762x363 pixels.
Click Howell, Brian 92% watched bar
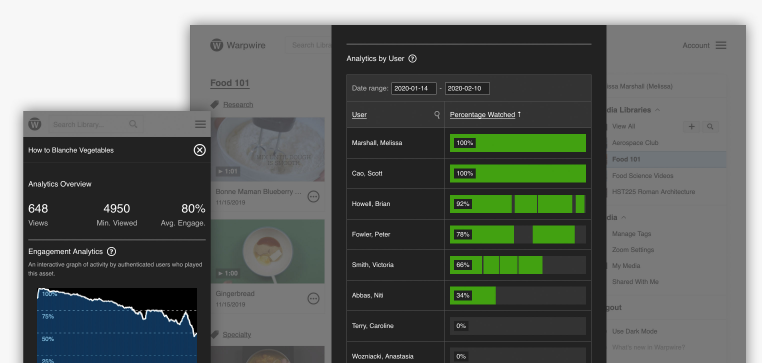tap(518, 204)
